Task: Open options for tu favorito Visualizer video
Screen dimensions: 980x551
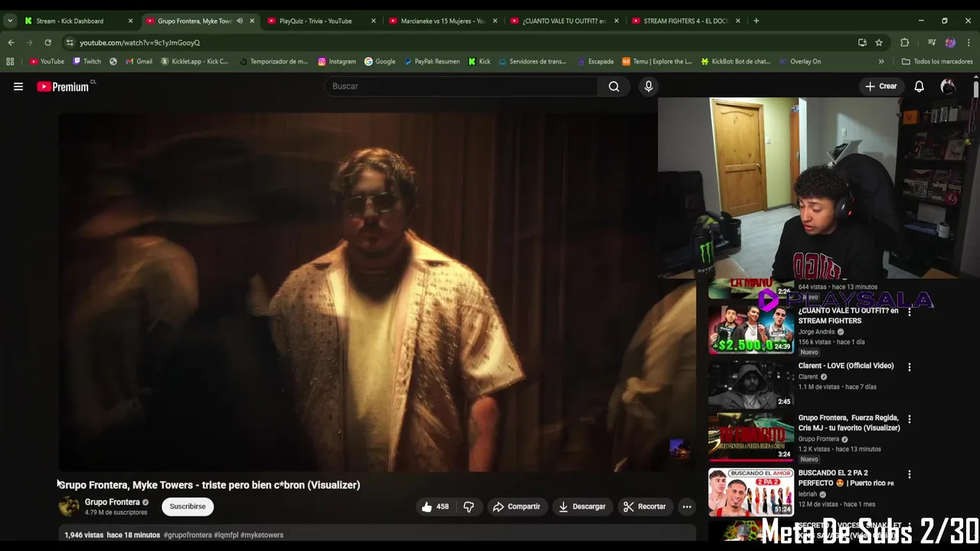Action: tap(909, 419)
